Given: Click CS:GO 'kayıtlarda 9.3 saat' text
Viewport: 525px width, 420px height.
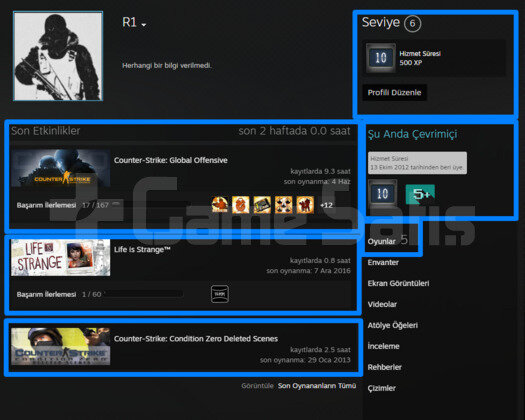Looking at the screenshot, I should (320, 171).
